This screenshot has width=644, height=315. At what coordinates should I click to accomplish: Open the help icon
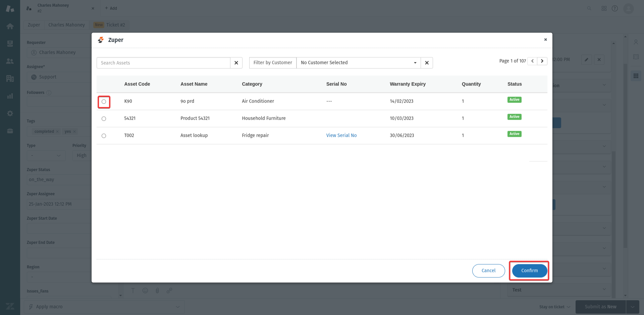click(x=615, y=8)
